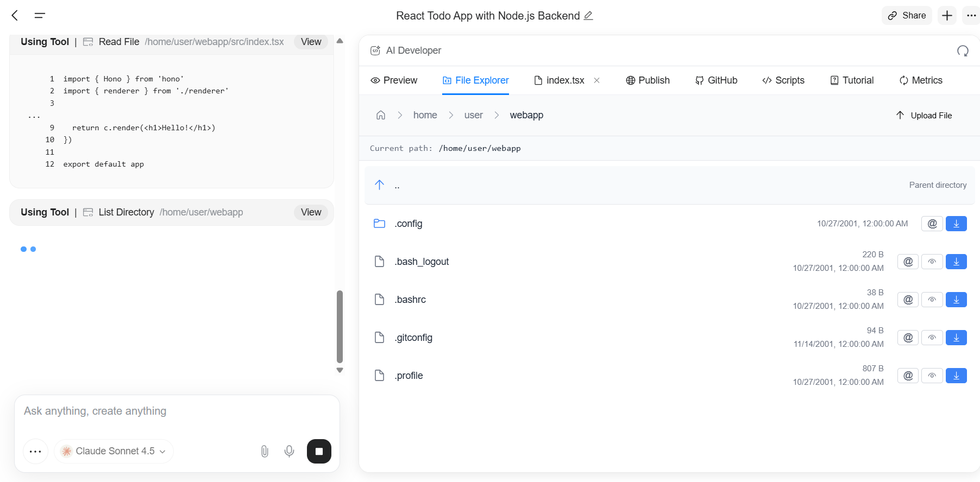Download the .bashrc file
This screenshot has width=980, height=482.
click(x=956, y=300)
